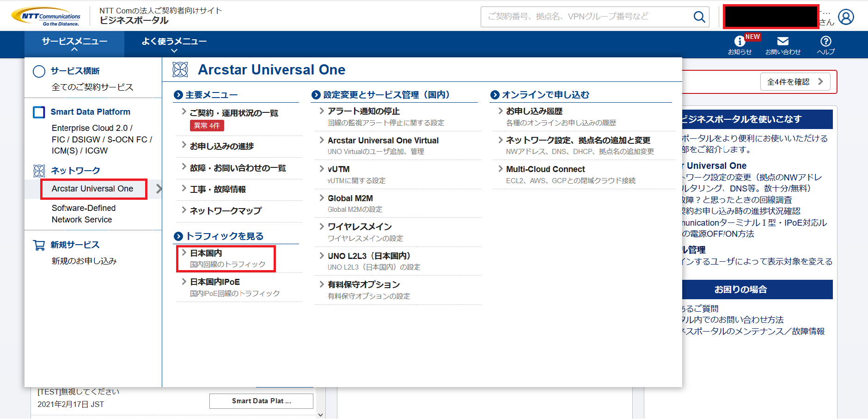The height and width of the screenshot is (419, 868).
Task: Select Arcstar Universal One in sidebar
Action: click(93, 189)
